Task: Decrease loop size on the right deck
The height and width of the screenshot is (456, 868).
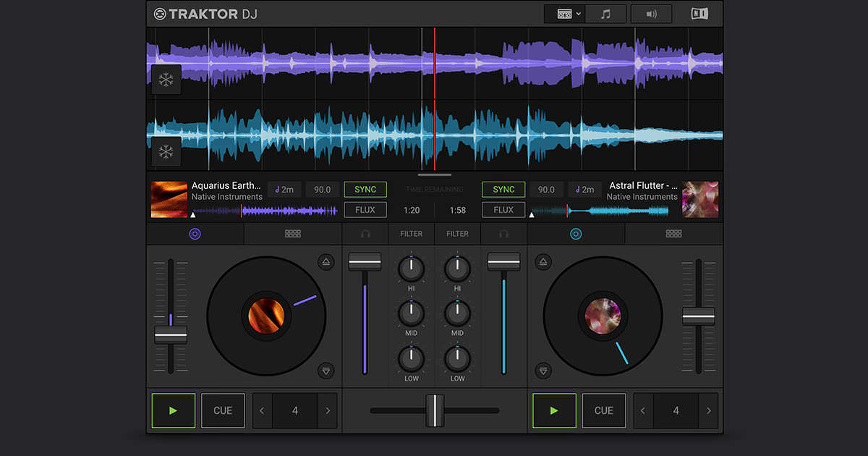Action: pos(644,410)
